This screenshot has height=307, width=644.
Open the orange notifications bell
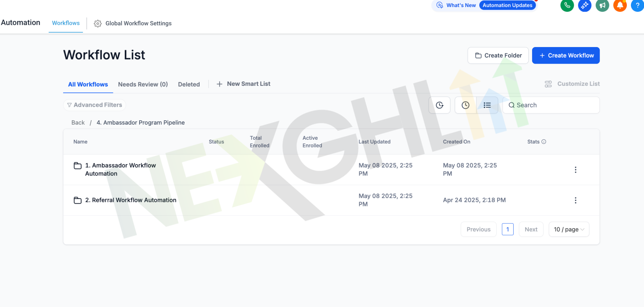point(620,5)
